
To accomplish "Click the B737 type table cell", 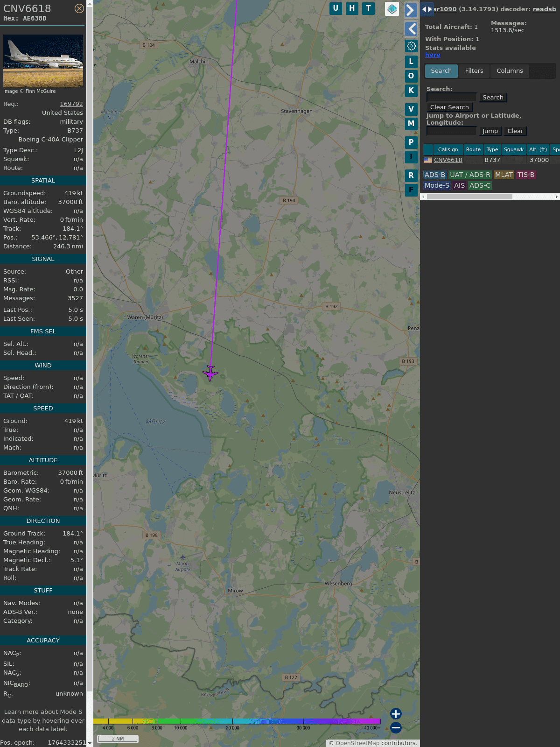I will click(x=492, y=160).
